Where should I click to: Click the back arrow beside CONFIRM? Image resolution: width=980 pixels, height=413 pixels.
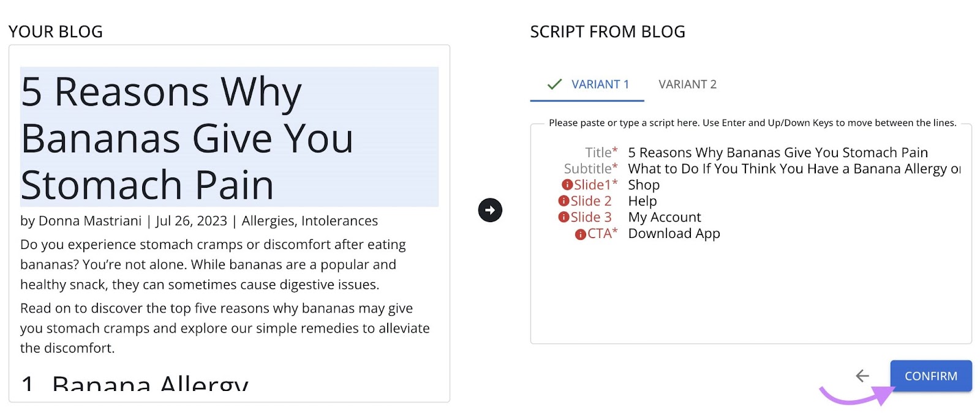pos(863,376)
